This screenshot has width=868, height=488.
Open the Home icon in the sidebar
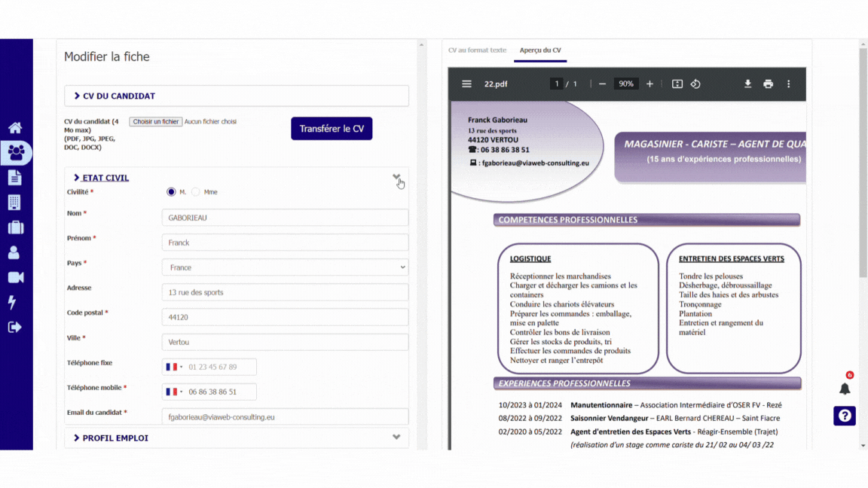pos(15,128)
